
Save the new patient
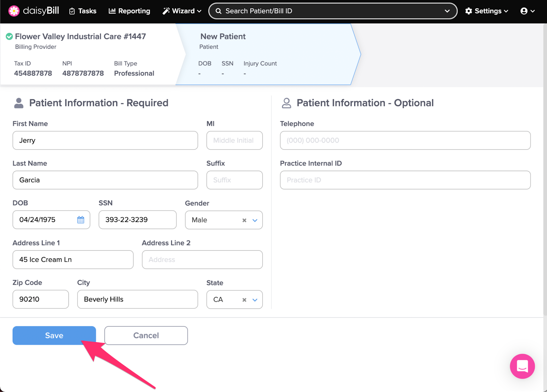click(x=54, y=336)
